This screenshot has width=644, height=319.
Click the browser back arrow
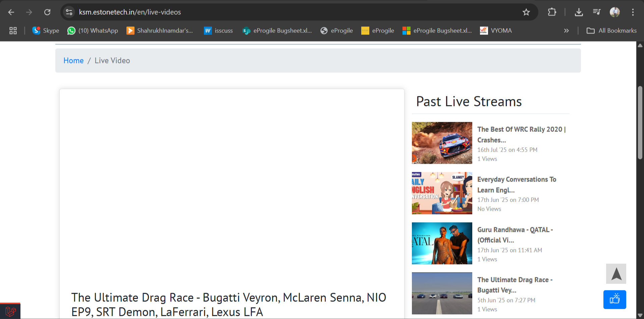(11, 12)
